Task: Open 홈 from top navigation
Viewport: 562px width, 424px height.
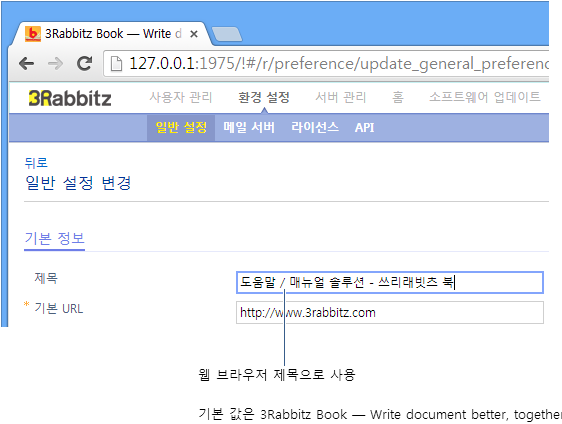Action: pos(398,97)
